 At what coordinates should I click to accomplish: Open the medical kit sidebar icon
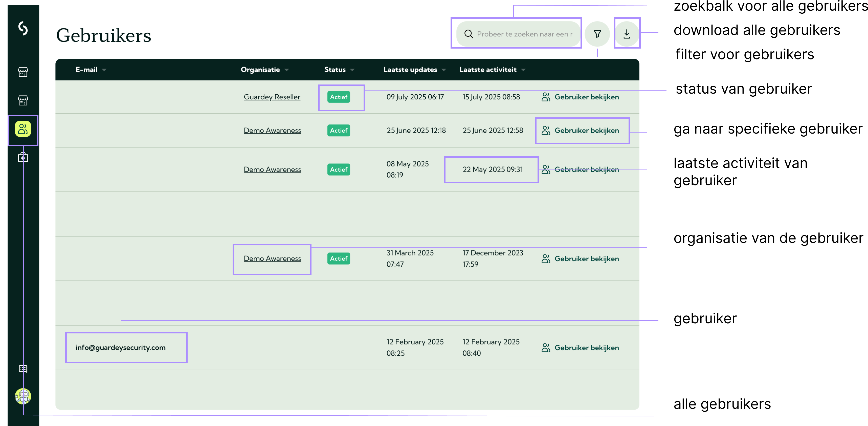click(x=23, y=157)
